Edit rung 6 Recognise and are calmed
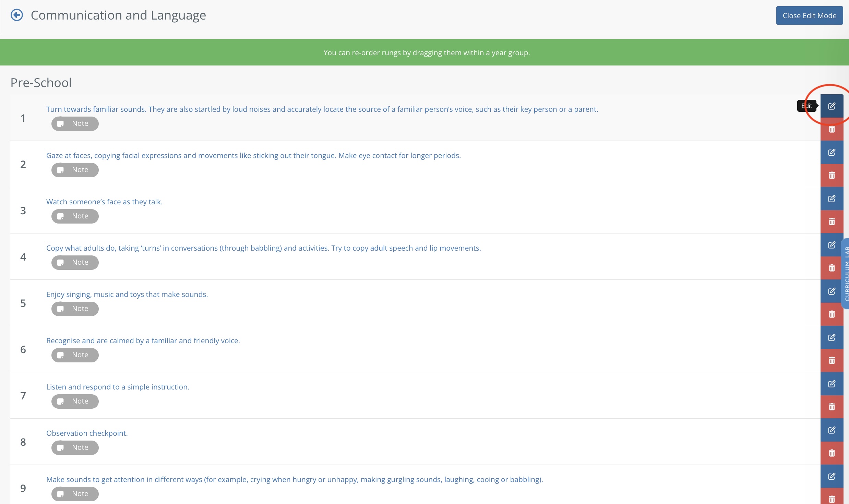849x504 pixels. point(832,337)
